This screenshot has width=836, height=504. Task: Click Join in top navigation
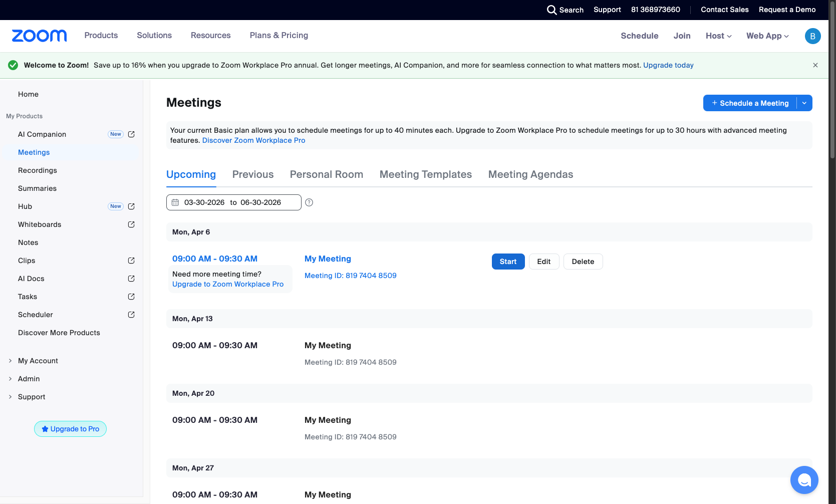(682, 36)
